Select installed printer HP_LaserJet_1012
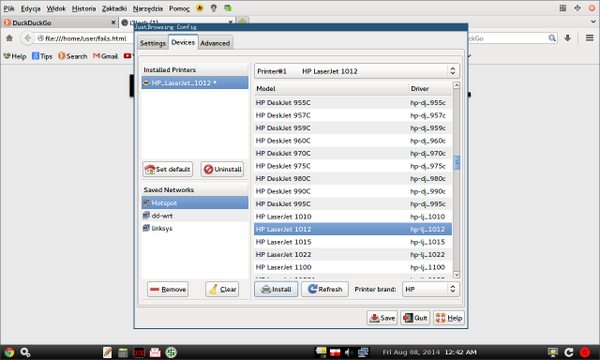This screenshot has width=600, height=360. [x=195, y=83]
